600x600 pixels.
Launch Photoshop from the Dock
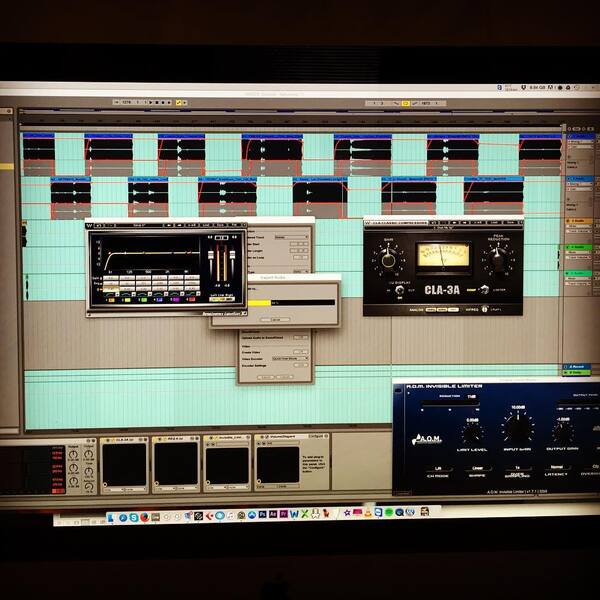(262, 515)
